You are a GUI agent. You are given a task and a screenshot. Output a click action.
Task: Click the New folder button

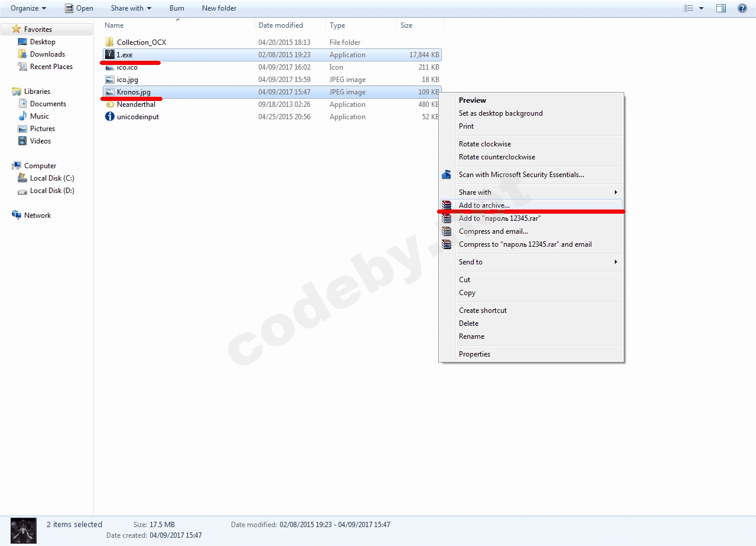pos(219,8)
